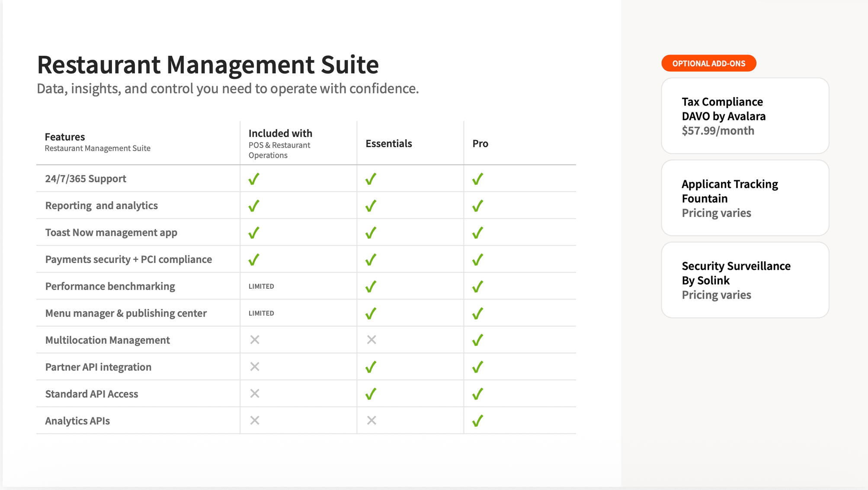
Task: Click the Pro checkmark for Toast Now management app
Action: pos(477,233)
